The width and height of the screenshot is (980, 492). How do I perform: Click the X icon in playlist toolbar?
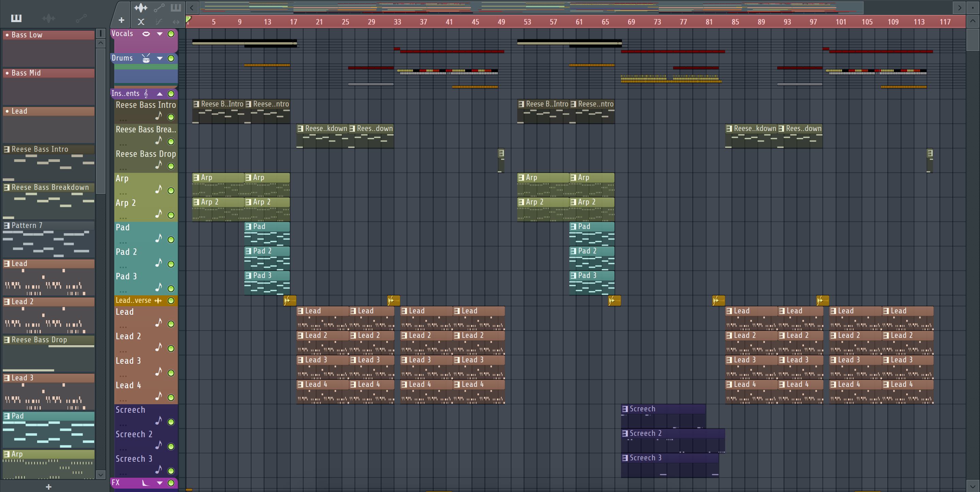[x=141, y=22]
